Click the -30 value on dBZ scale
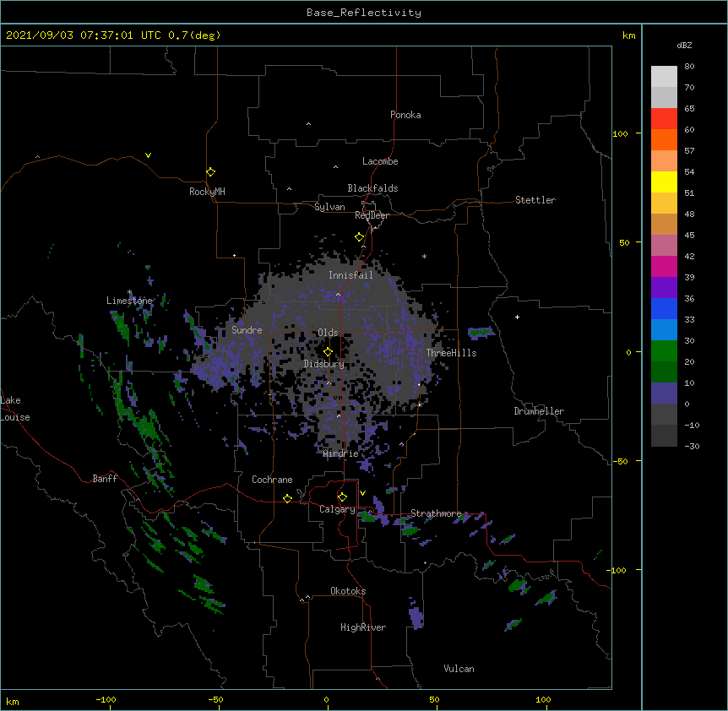This screenshot has width=728, height=711. pyautogui.click(x=692, y=446)
